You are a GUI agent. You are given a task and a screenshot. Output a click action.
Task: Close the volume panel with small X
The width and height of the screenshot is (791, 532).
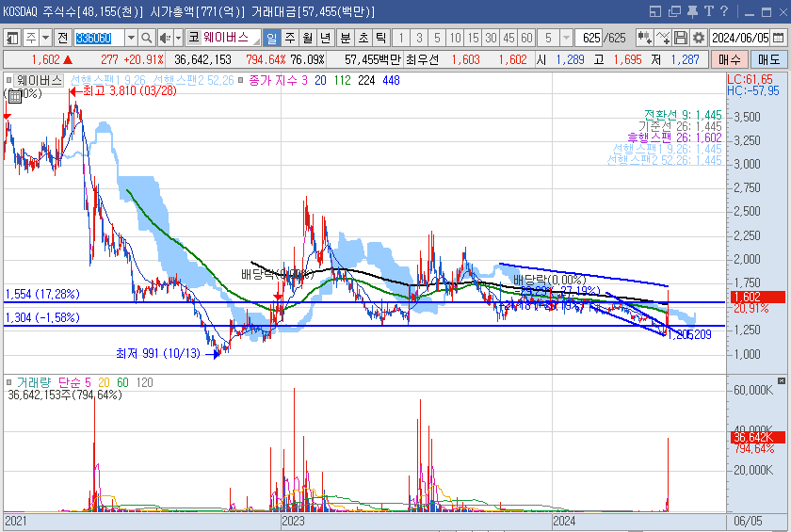click(x=782, y=380)
